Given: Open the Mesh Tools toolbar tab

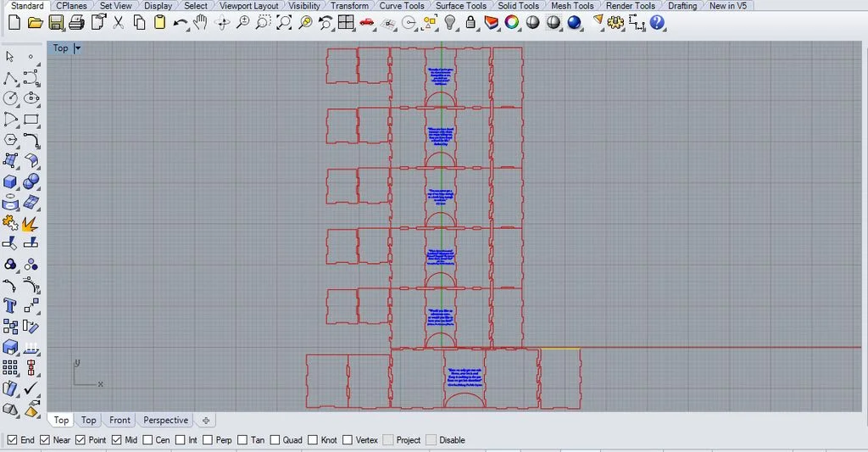Looking at the screenshot, I should pos(572,6).
